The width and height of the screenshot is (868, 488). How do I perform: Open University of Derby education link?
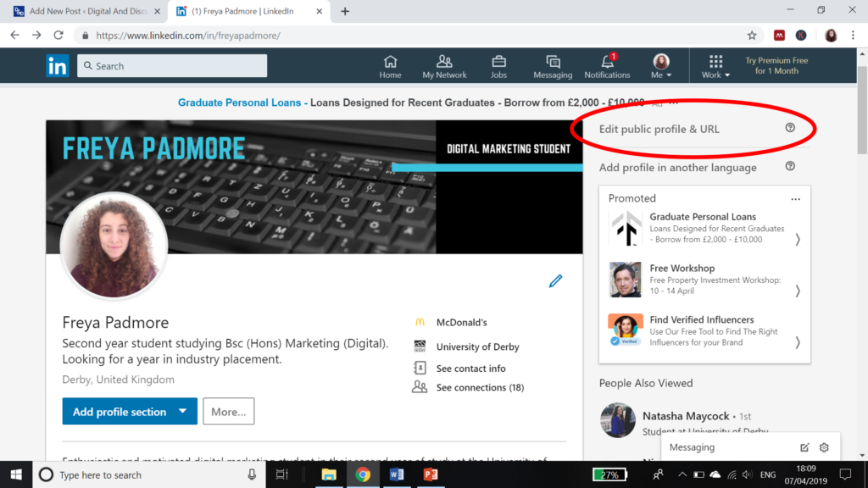(477, 347)
